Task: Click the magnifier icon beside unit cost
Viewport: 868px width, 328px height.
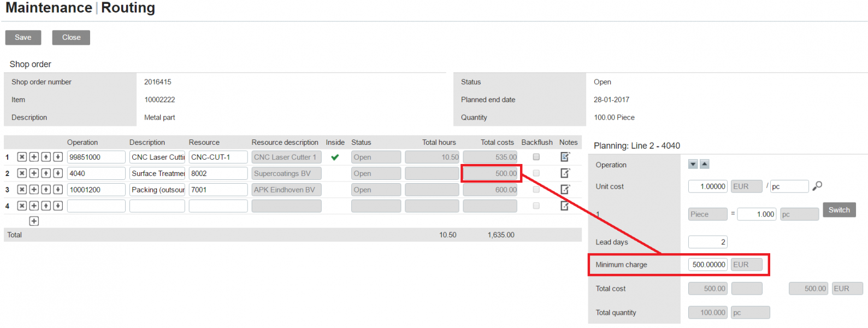Action: point(817,186)
